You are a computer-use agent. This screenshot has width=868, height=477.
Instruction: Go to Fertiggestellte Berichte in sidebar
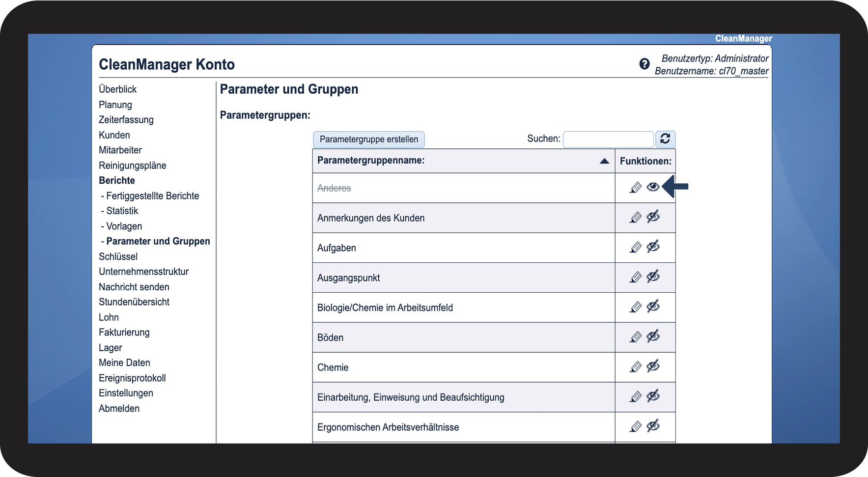pos(152,196)
